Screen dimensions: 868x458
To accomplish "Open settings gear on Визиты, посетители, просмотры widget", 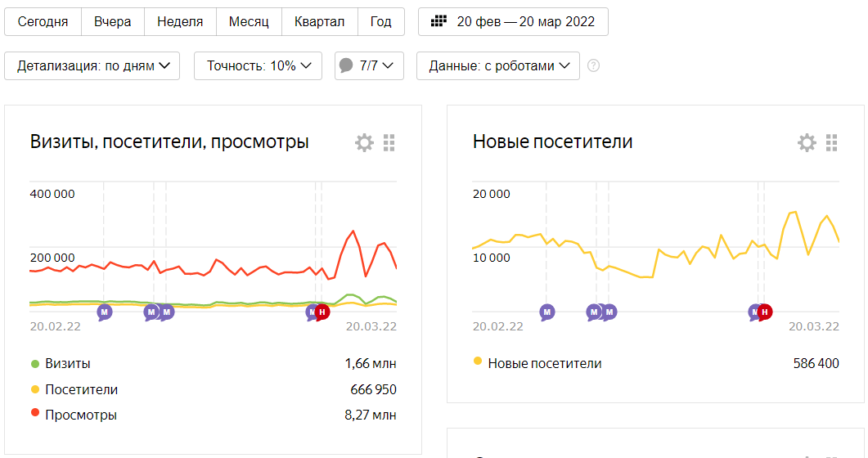I will 364,143.
